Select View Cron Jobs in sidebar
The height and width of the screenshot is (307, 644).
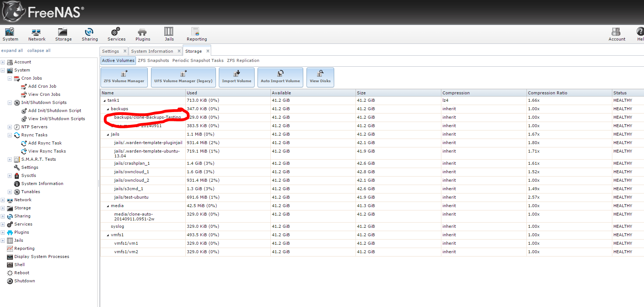click(44, 94)
